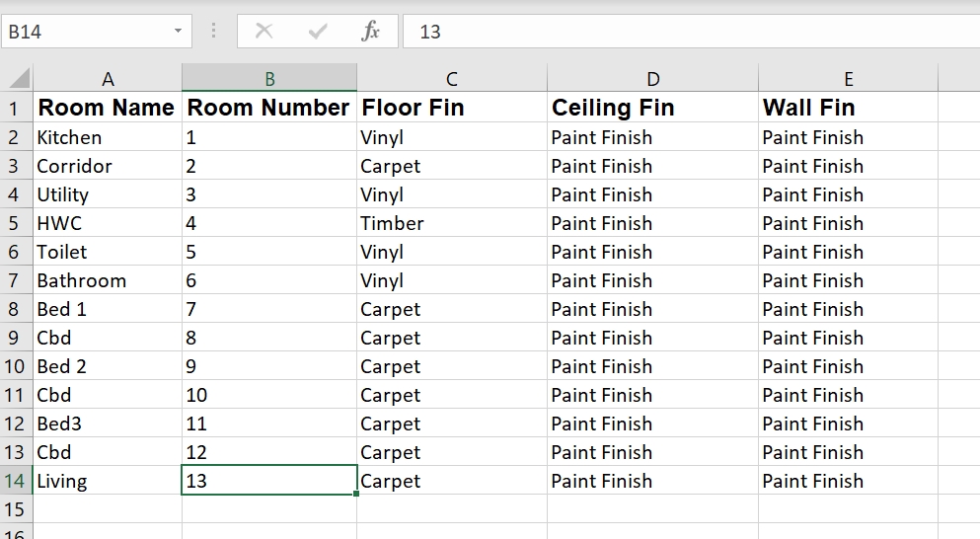Image resolution: width=980 pixels, height=539 pixels.
Task: Select row 15 header
Action: point(15,509)
